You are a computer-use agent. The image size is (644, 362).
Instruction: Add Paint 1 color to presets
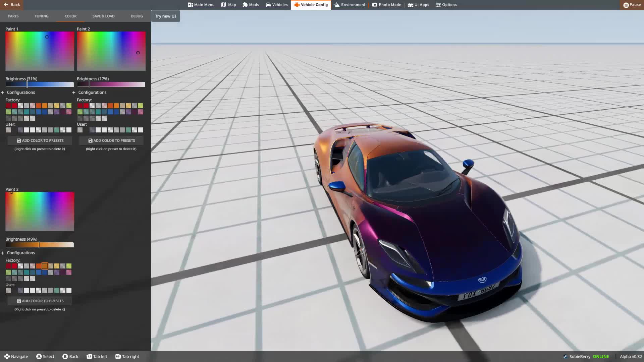coord(40,140)
